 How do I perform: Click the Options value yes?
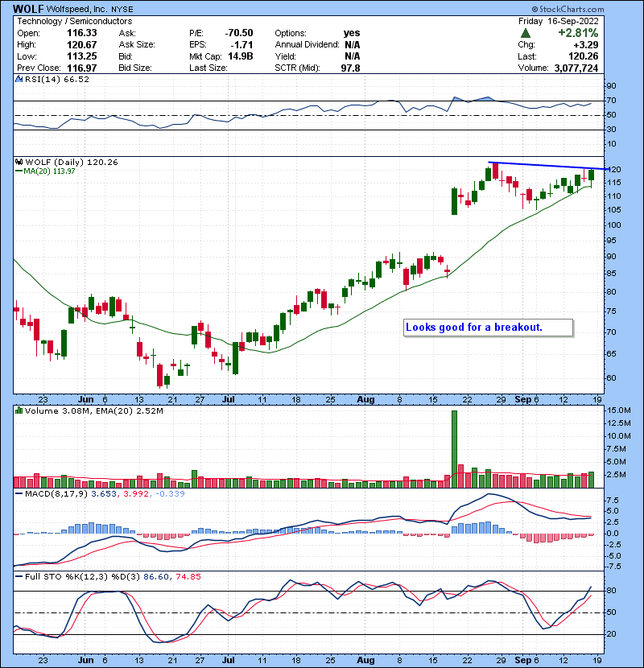click(x=352, y=33)
